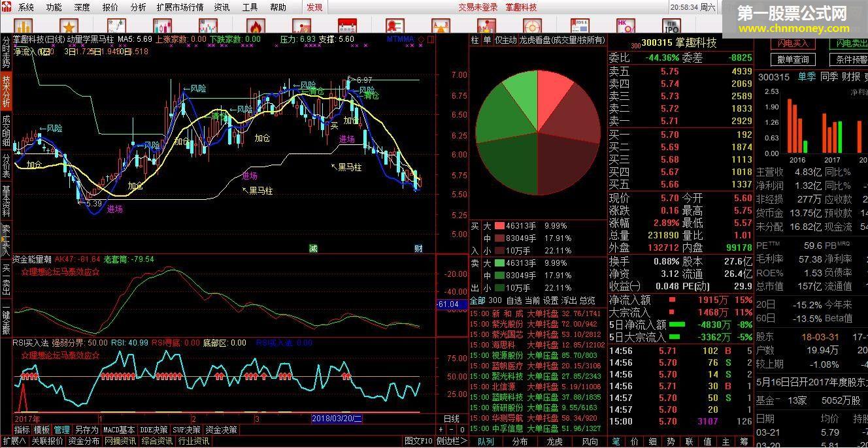Open the 关联报价 bottom tab

[47, 441]
